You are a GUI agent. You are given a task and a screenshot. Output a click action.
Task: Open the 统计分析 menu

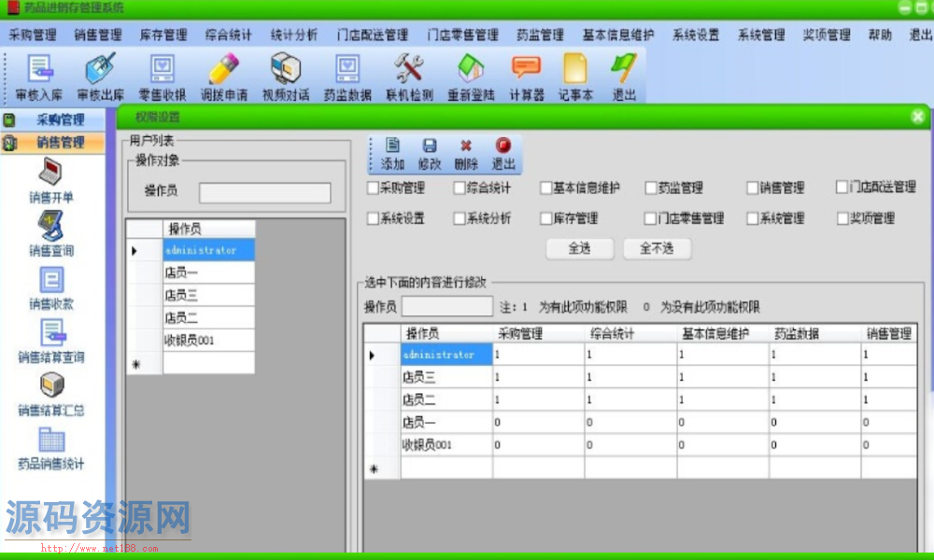[293, 35]
